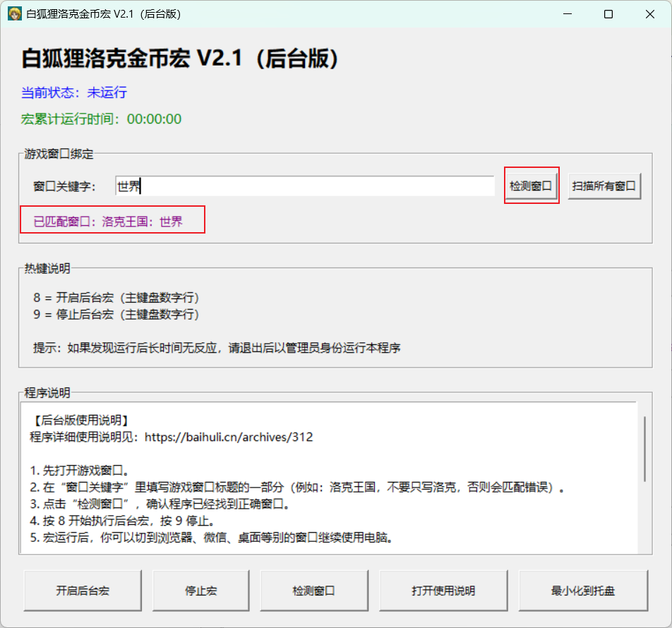
Task: Close the 白狐狸洛克金币宏 window
Action: tap(649, 14)
